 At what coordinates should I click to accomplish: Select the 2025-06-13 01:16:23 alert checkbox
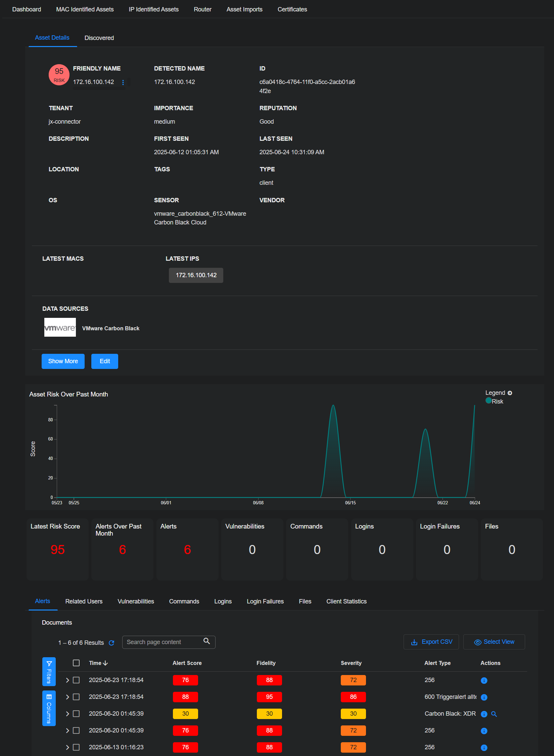76,747
